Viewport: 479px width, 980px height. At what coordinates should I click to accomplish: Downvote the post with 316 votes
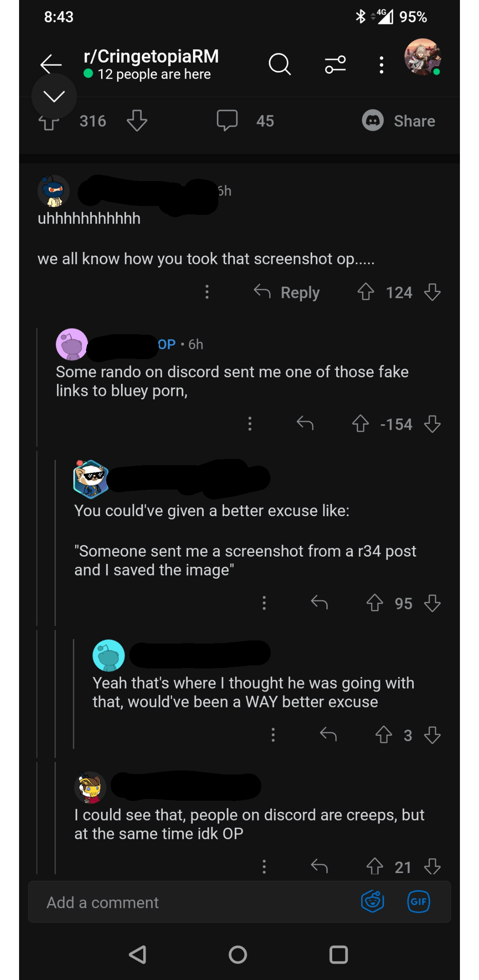tap(137, 121)
